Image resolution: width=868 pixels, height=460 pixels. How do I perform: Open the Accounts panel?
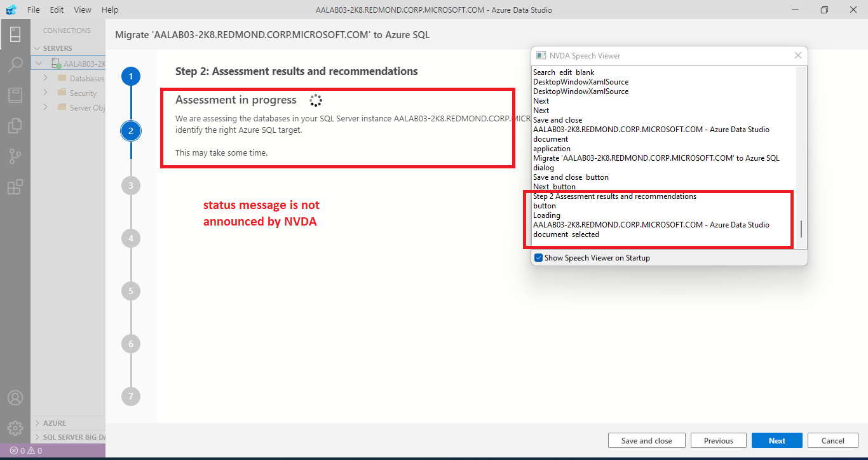point(15,397)
